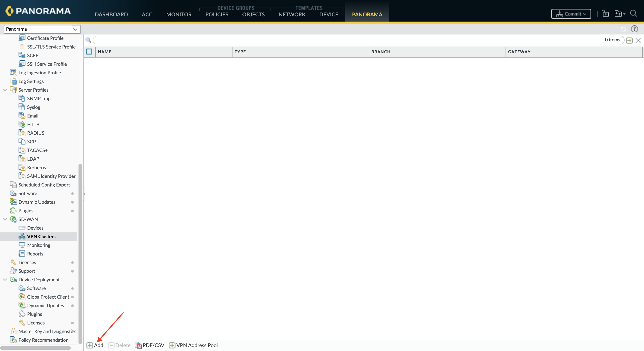The height and width of the screenshot is (351, 644).
Task: Collapse the SD-WAN tree section
Action: 5,219
